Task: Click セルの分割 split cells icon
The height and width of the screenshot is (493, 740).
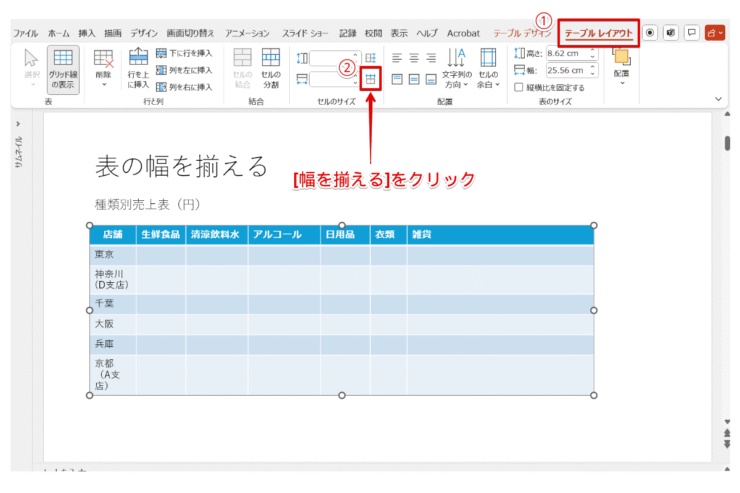Action: 270,58
